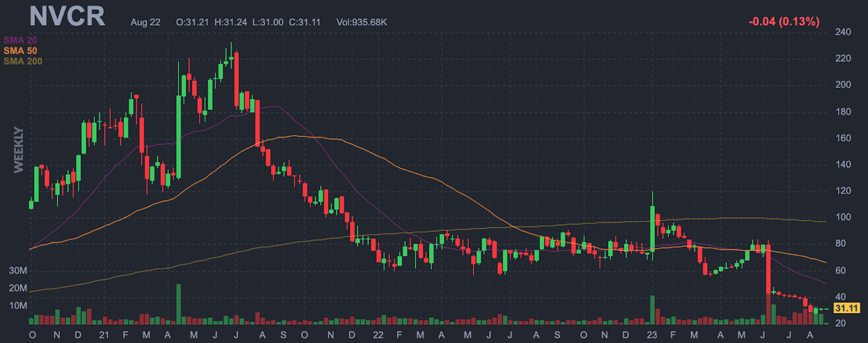Image resolution: width=868 pixels, height=343 pixels.
Task: Click the 30M volume axis label
Action: tap(18, 270)
